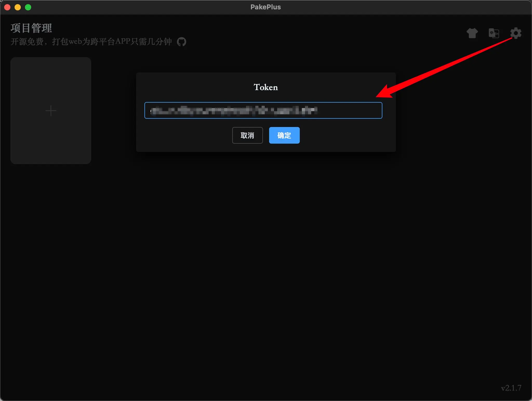
Task: Switch 中 to En in the language toggle
Action: click(494, 33)
